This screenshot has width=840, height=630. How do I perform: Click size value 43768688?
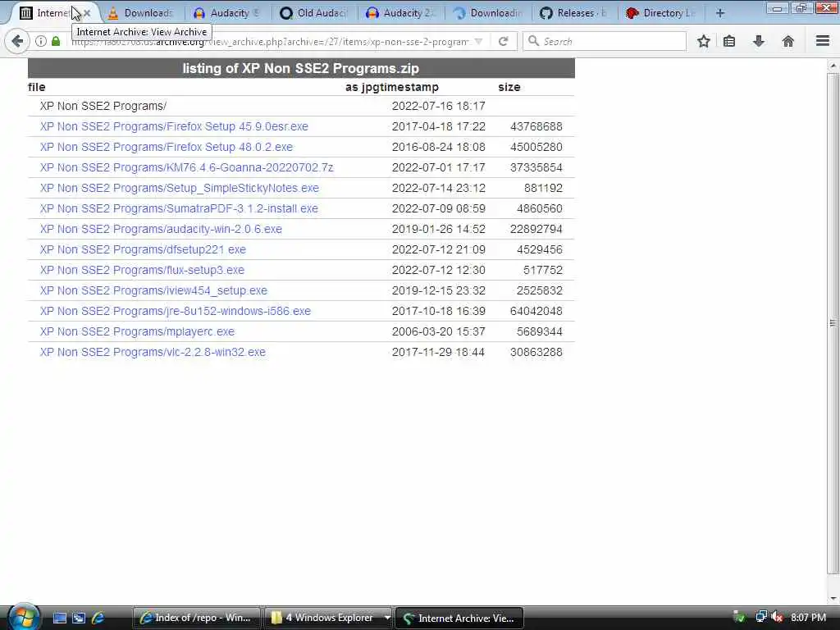536,126
